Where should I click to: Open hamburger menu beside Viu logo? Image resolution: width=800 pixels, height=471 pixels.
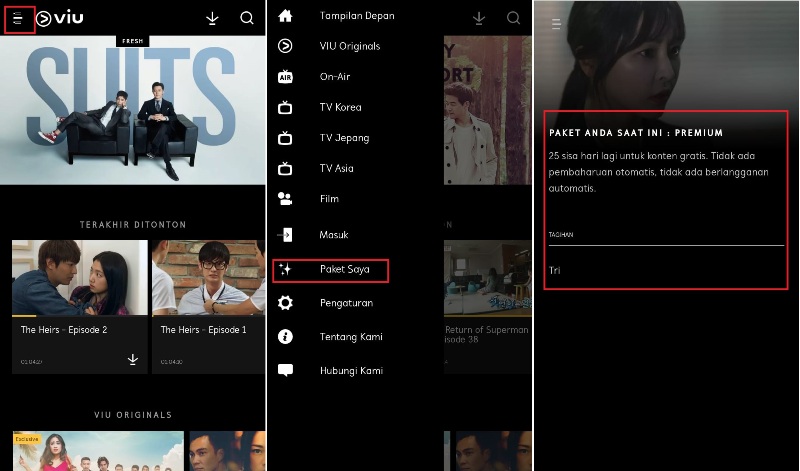point(18,18)
